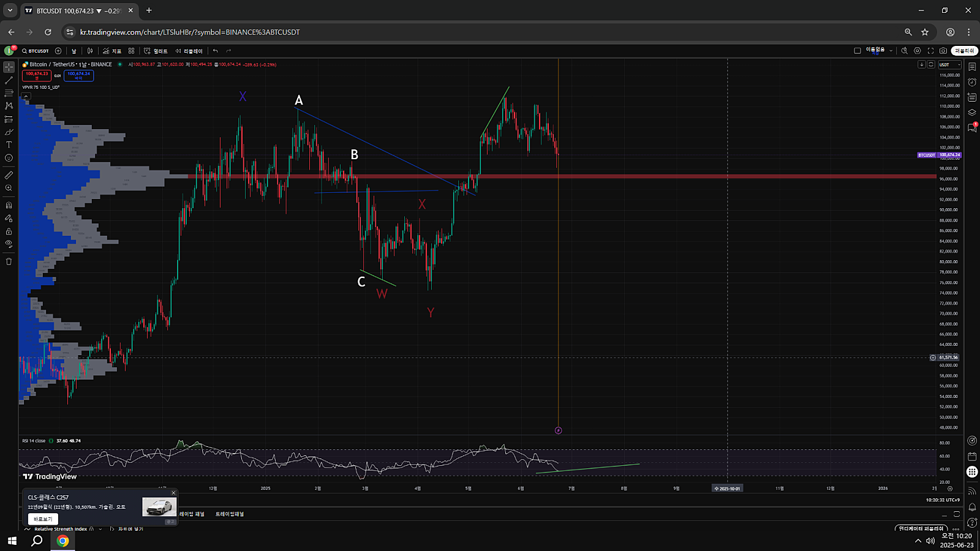Select the brush drawing tool
Image resolution: width=980 pixels, height=551 pixels.
click(x=9, y=132)
